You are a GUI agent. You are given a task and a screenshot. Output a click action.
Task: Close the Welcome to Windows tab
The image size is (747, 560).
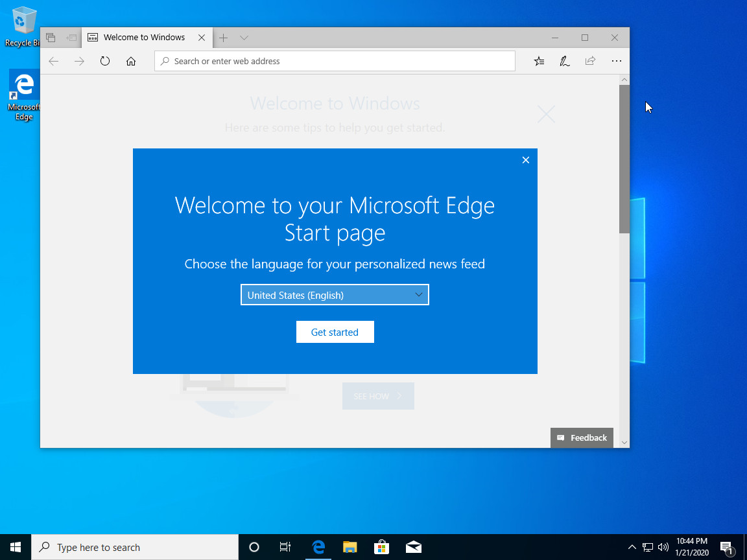202,38
